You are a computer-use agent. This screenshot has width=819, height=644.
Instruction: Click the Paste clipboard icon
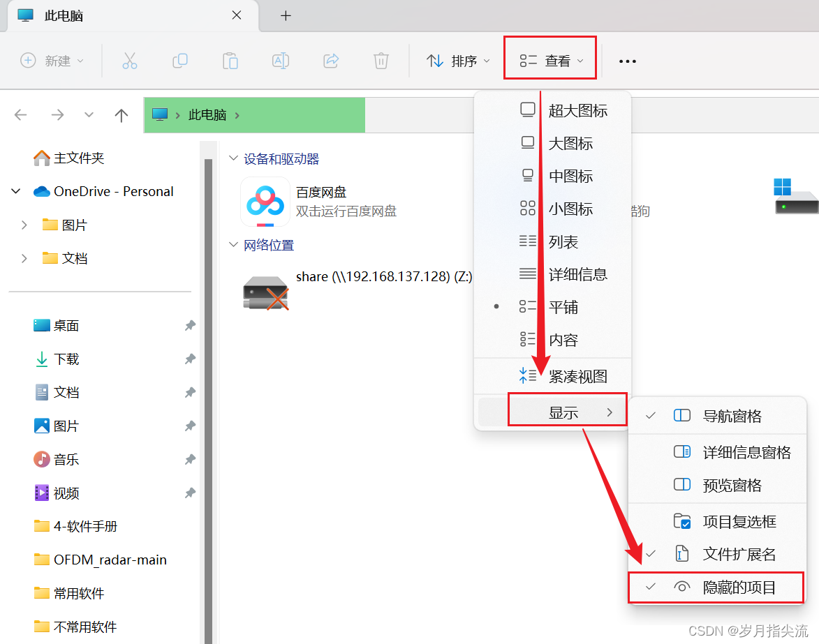230,61
